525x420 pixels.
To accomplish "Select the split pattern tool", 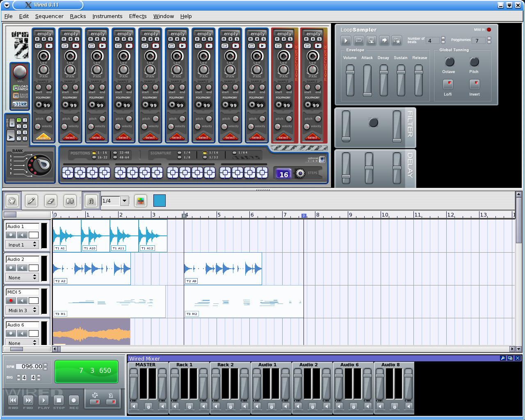I will tap(70, 201).
